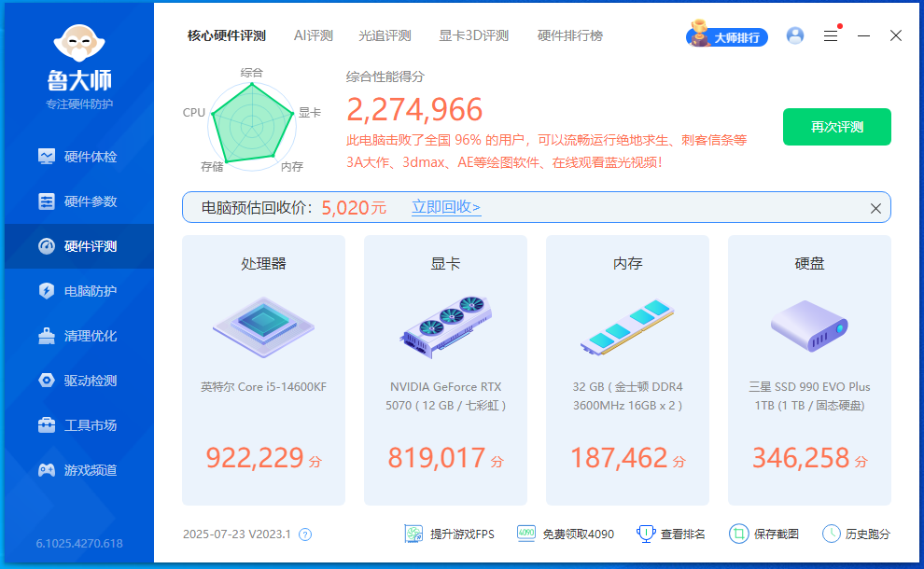Click the 处理器 card title

pyautogui.click(x=263, y=263)
